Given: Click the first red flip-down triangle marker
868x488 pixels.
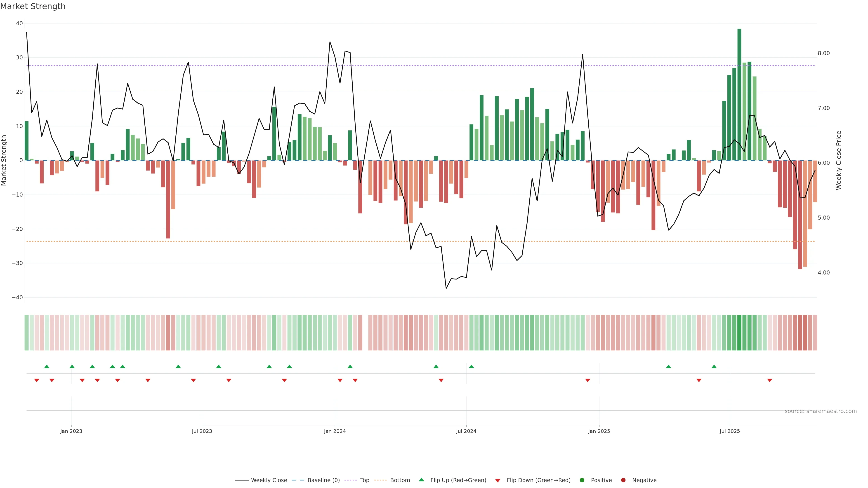Looking at the screenshot, I should pyautogui.click(x=37, y=380).
